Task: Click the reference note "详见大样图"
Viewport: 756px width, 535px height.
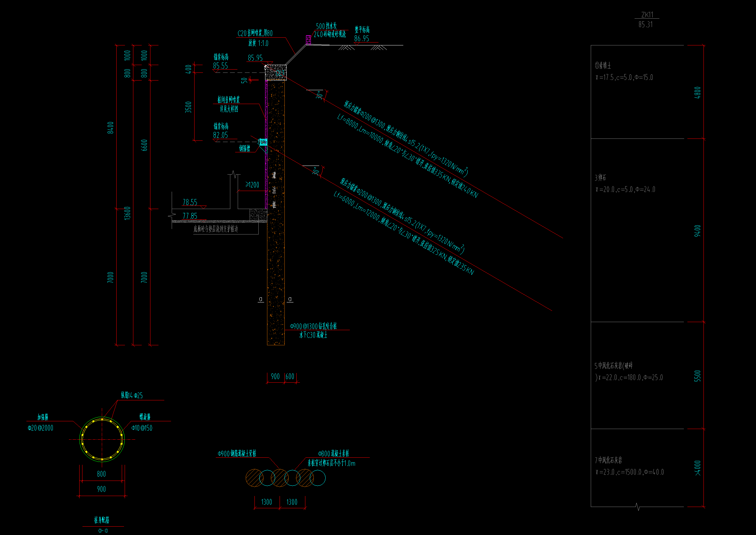Action: coord(229,109)
